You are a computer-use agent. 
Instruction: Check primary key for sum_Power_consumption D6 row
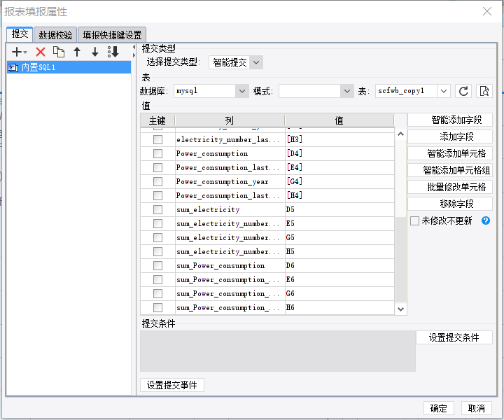click(157, 265)
